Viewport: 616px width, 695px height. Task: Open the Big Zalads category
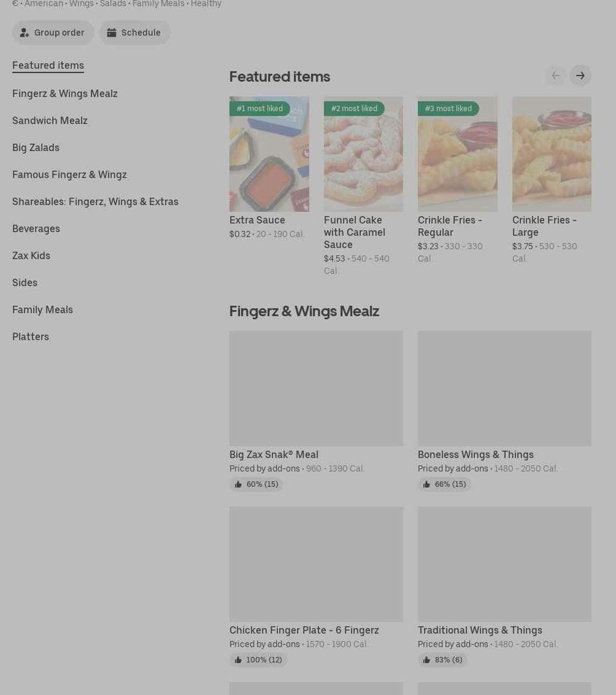(x=36, y=147)
